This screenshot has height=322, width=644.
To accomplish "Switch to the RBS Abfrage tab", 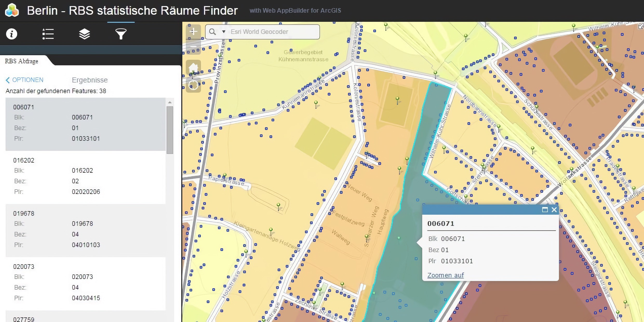I will point(21,61).
